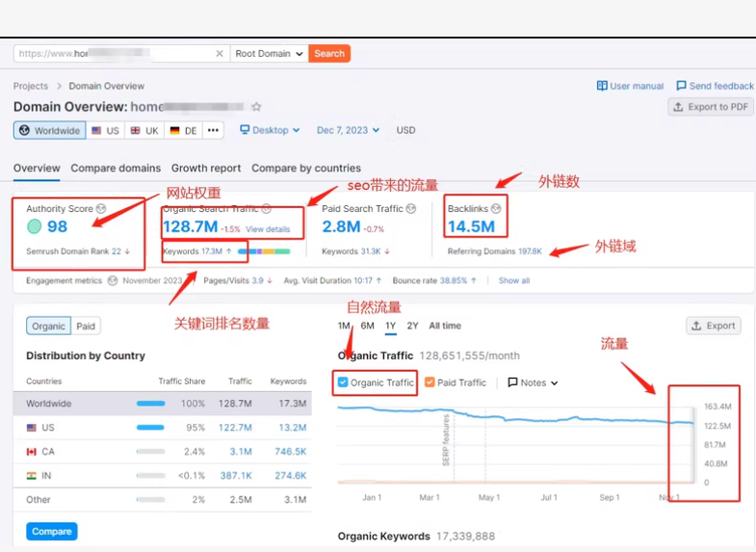Screen dimensions: 756x552
Task: Click the Paid Search Traffic info icon
Action: [x=411, y=208]
